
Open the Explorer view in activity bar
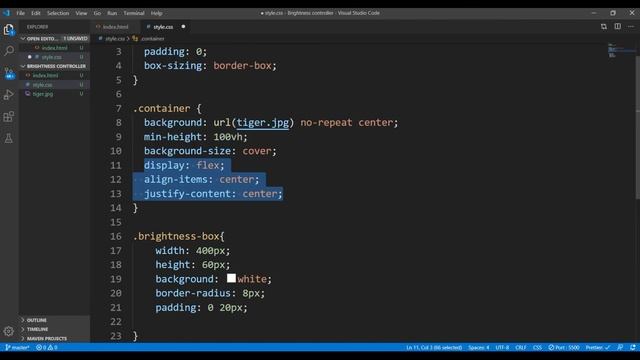pyautogui.click(x=9, y=29)
